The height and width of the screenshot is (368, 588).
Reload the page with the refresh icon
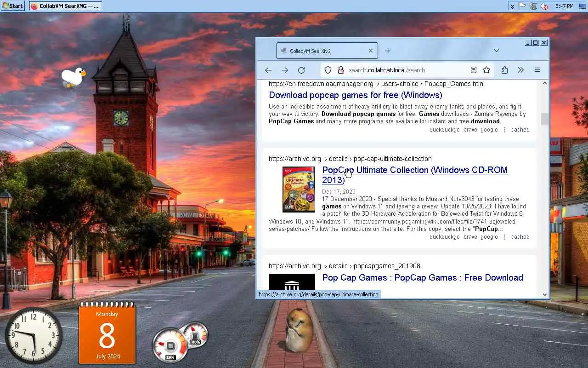tap(301, 70)
